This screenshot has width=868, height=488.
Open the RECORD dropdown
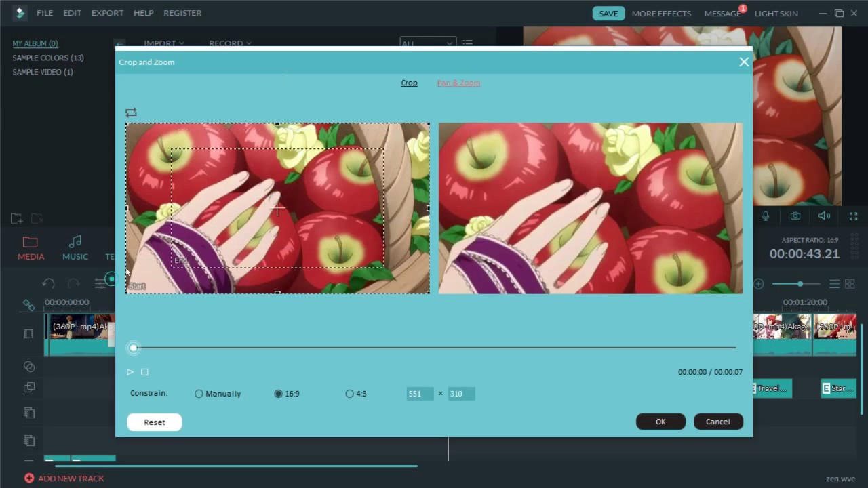coord(230,43)
